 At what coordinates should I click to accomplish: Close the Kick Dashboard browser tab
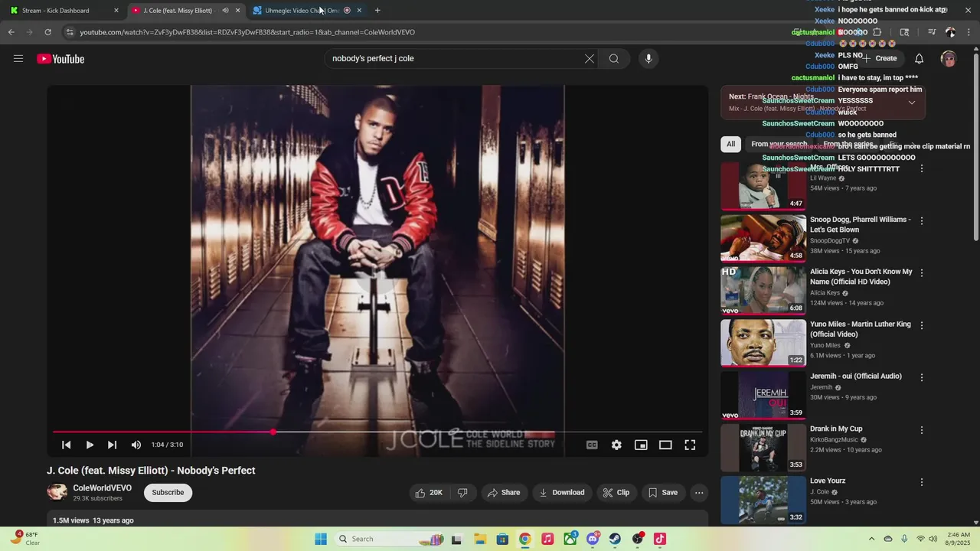click(116, 11)
